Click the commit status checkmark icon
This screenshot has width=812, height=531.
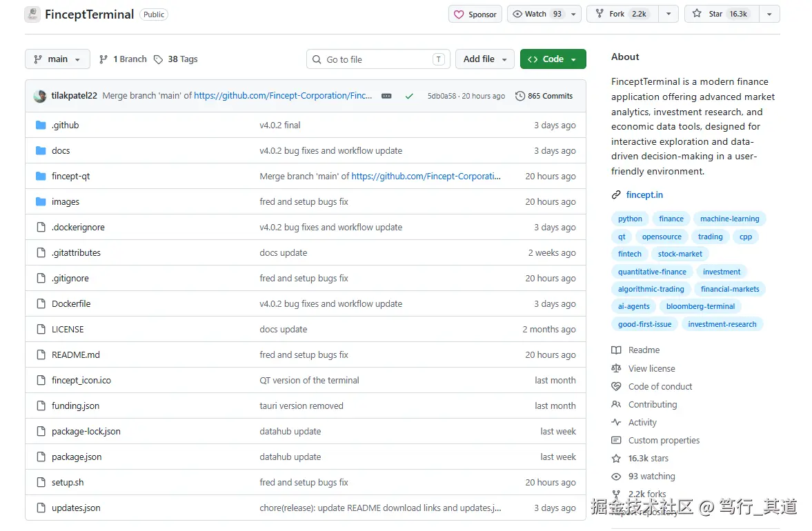pyautogui.click(x=409, y=97)
